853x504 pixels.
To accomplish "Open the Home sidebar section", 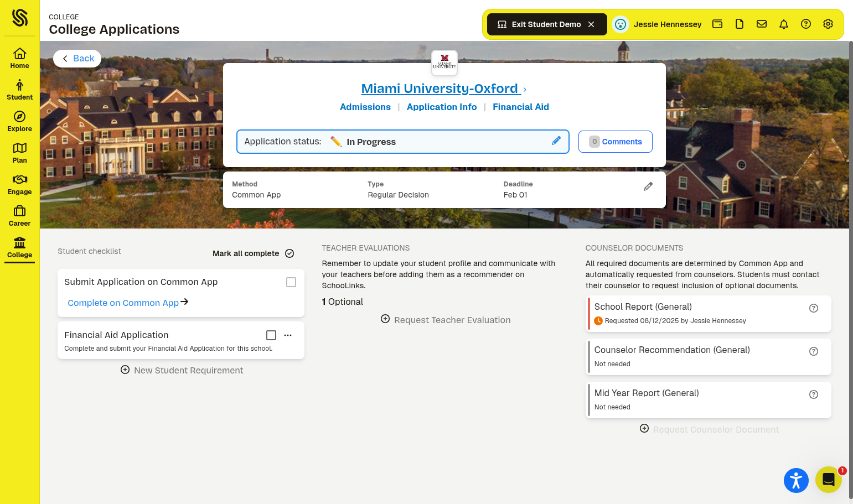I will pyautogui.click(x=19, y=58).
